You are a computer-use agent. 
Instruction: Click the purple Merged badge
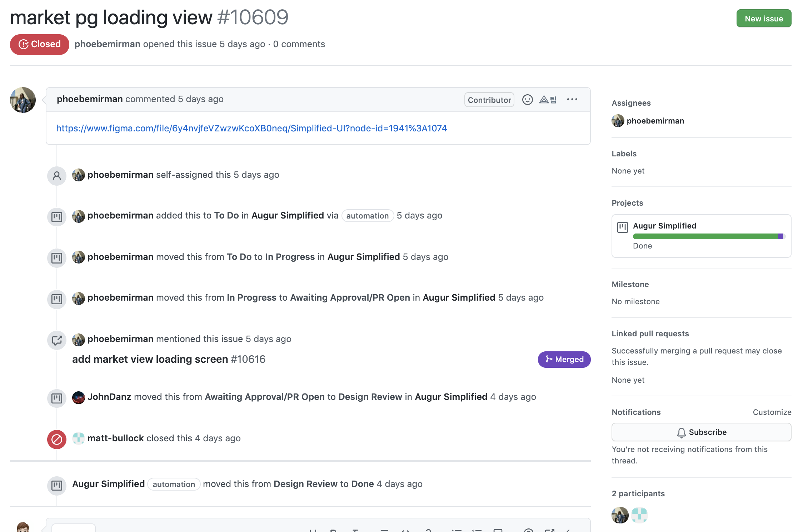tap(564, 359)
